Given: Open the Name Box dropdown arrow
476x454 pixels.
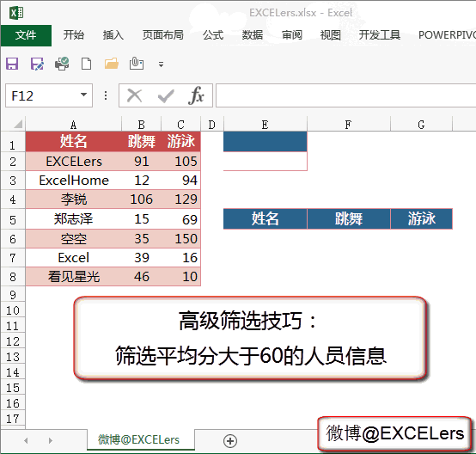Looking at the screenshot, I should coord(84,95).
